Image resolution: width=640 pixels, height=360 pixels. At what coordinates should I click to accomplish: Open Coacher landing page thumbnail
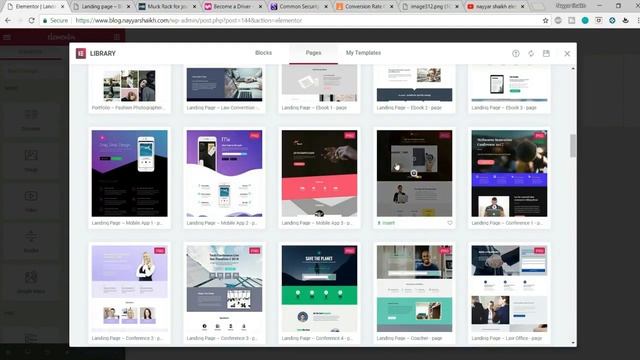(x=414, y=289)
